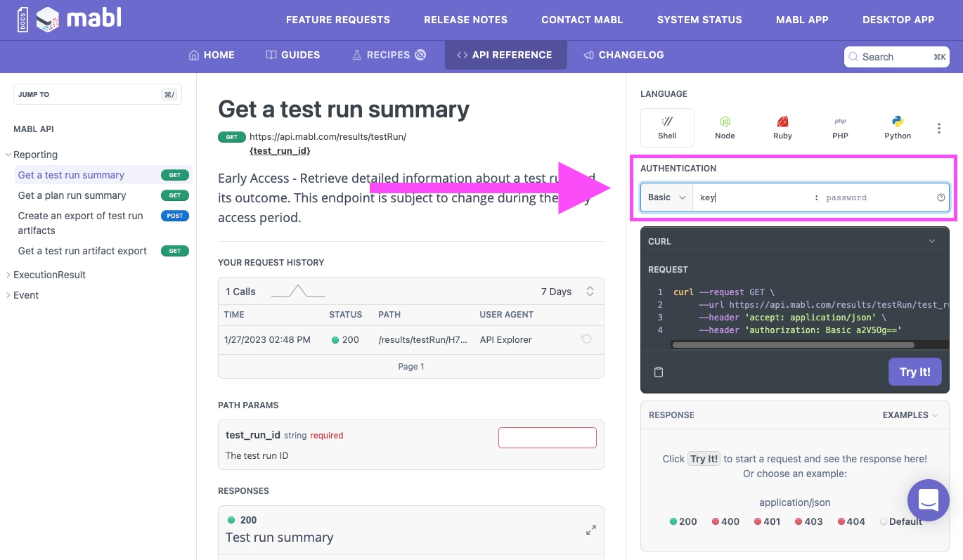963x560 pixels.
Task: Focus the test_run_id input field
Action: tap(548, 437)
